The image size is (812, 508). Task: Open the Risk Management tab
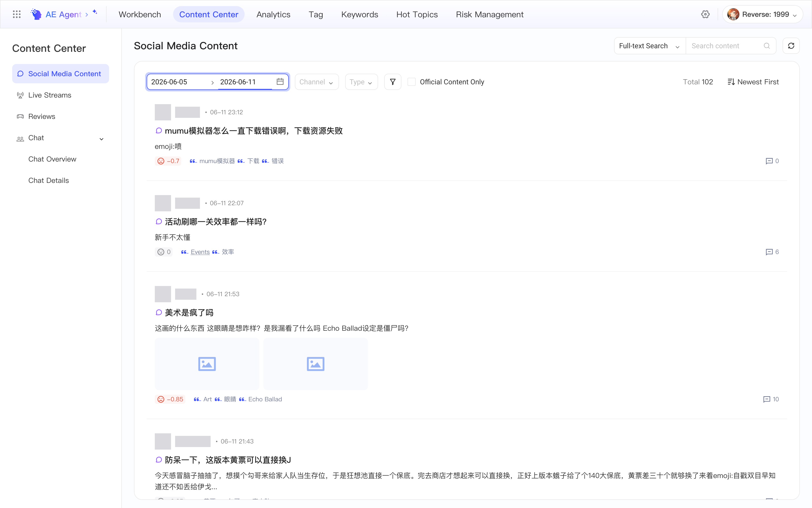pos(489,14)
